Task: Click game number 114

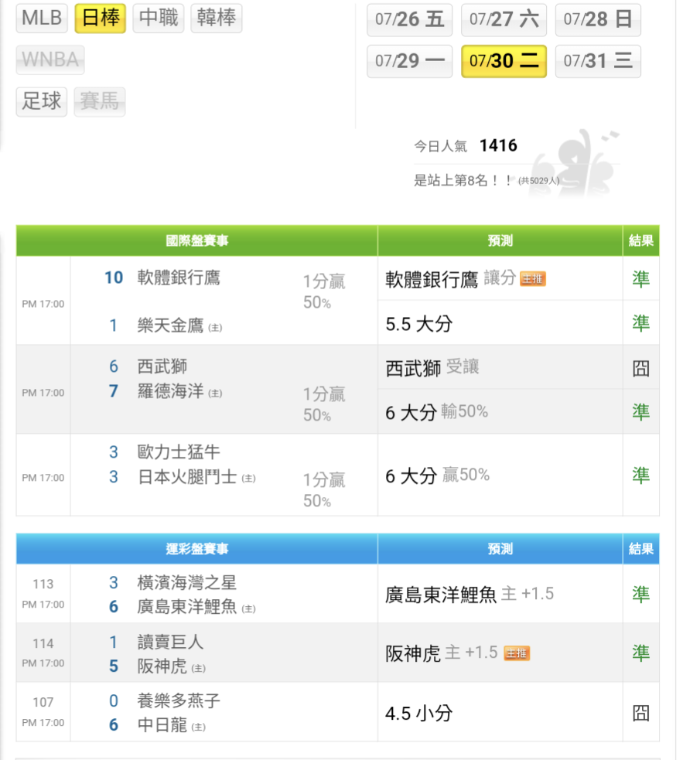Action: point(43,644)
